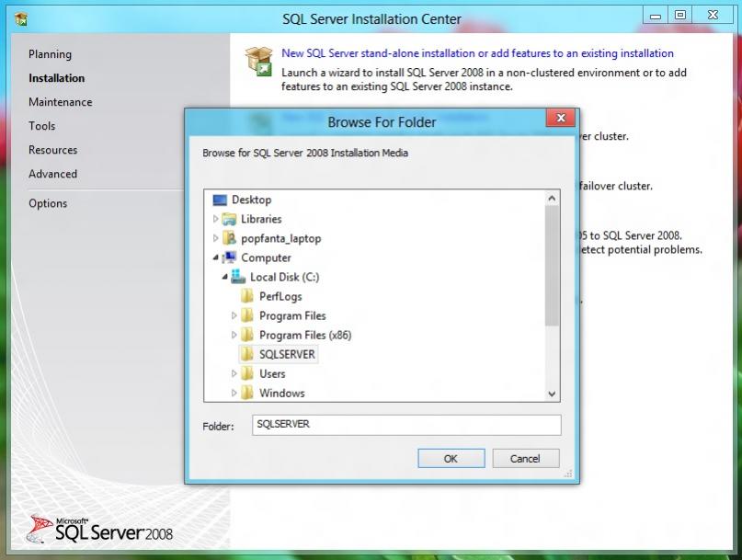Click the SQLSERVER folder icon
742x560 pixels.
(x=247, y=355)
